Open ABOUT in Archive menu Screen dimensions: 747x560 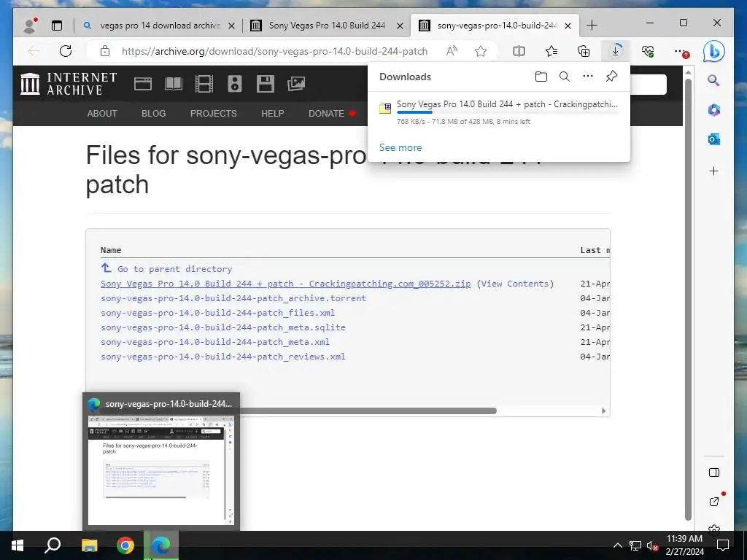point(102,114)
